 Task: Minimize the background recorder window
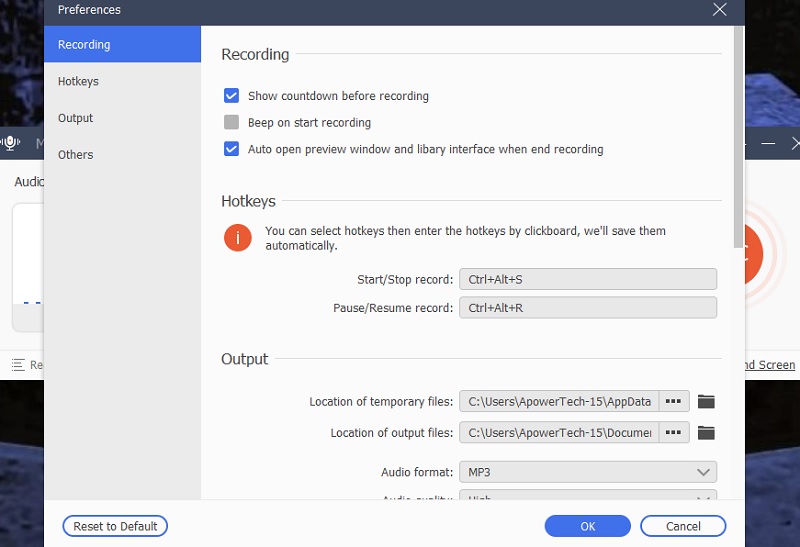point(768,144)
